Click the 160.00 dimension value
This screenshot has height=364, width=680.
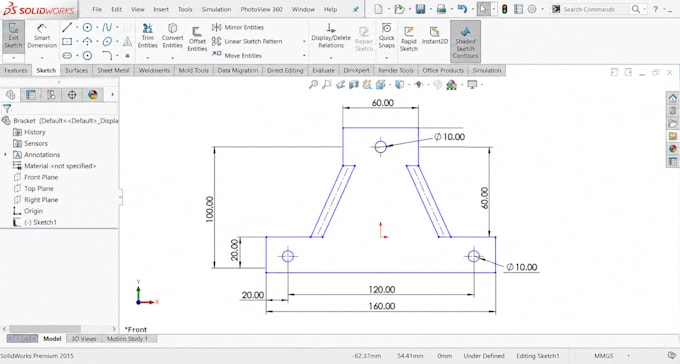pos(382,306)
